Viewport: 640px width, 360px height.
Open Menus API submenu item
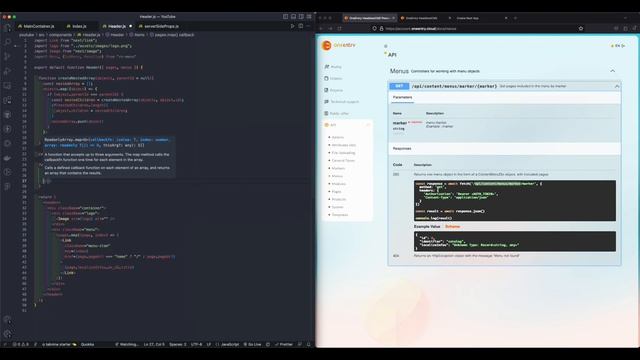coord(337,176)
